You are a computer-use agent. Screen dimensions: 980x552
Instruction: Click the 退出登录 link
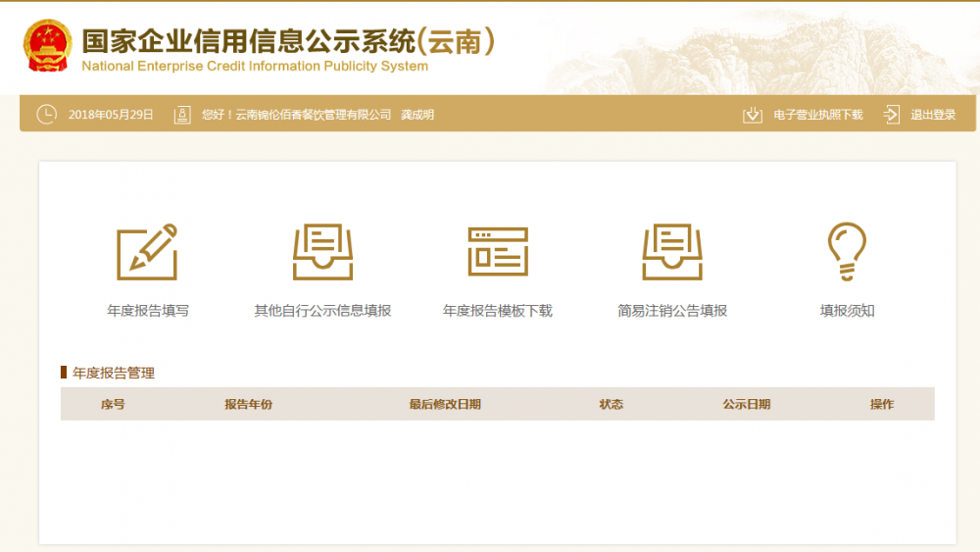pos(933,115)
